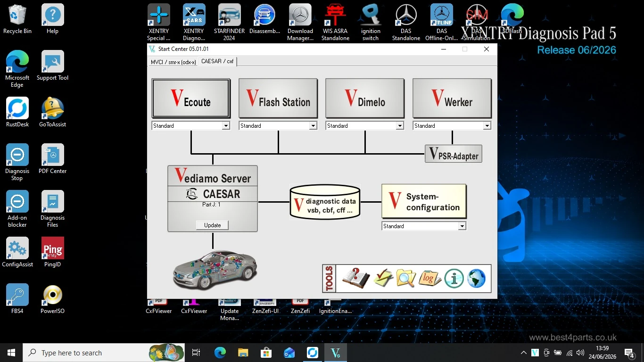The image size is (644, 362).
Task: Open ignition switch desktop icon
Action: [371, 23]
